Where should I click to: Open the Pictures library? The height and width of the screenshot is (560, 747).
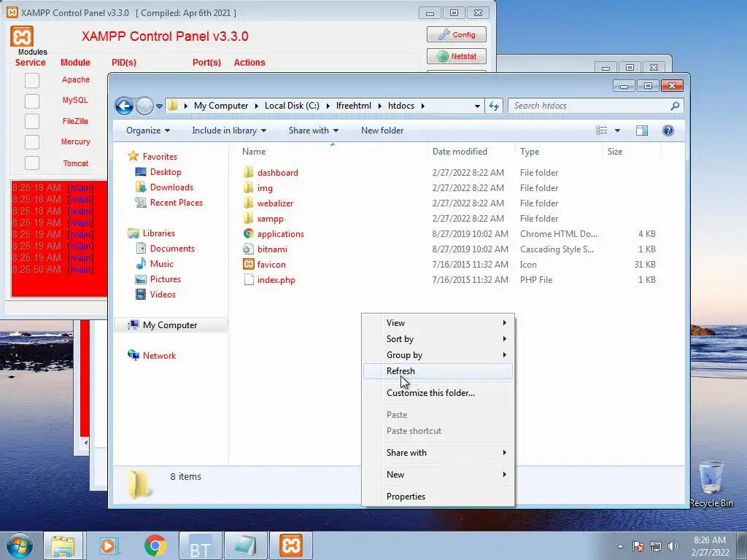(x=166, y=279)
